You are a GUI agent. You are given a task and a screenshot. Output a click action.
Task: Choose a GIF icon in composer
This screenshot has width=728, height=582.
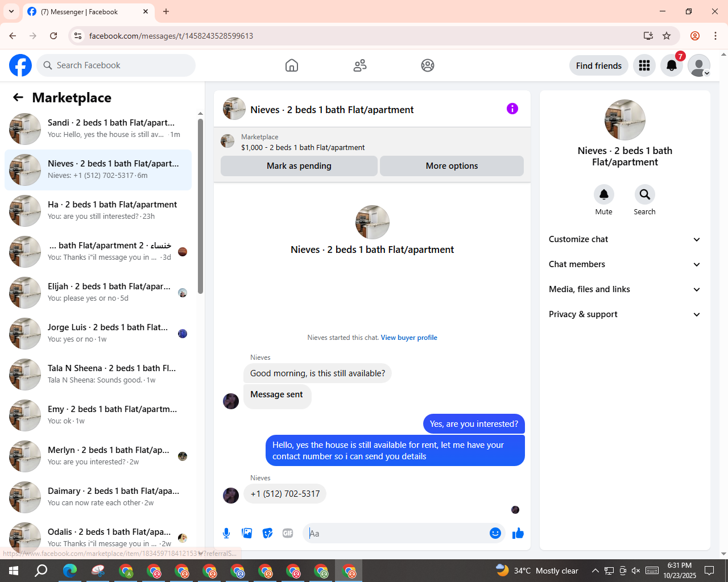[x=288, y=533]
